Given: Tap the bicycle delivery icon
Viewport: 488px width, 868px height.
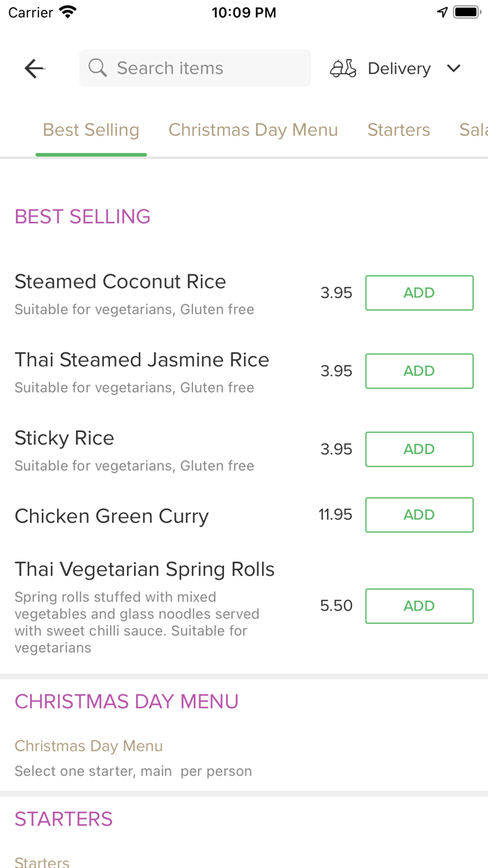Looking at the screenshot, I should click(x=342, y=68).
